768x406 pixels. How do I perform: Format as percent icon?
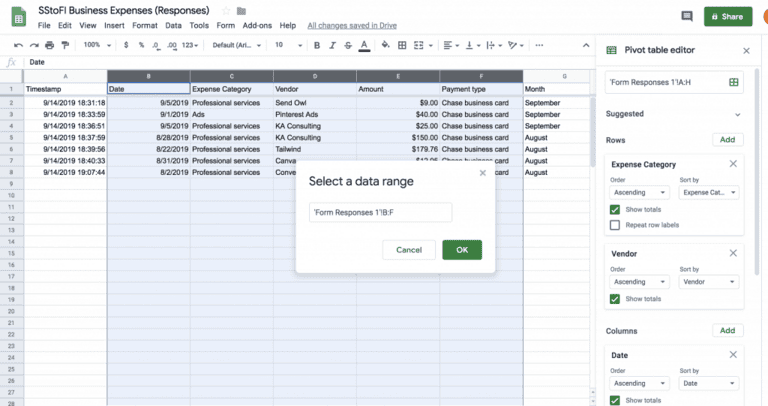click(x=141, y=45)
